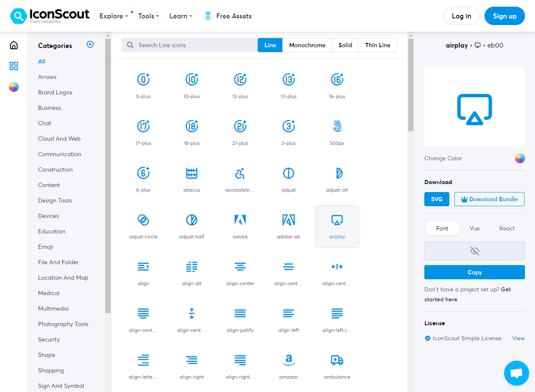Go to home from left sidebar

14,45
